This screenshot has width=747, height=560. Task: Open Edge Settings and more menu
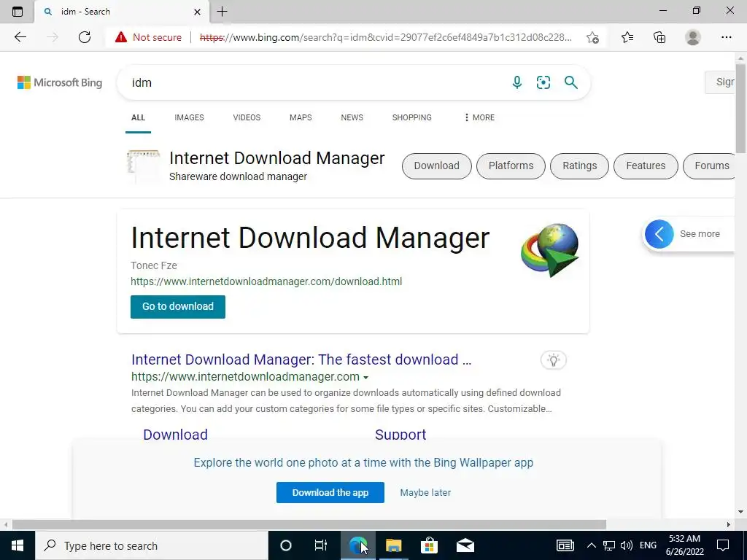pyautogui.click(x=726, y=37)
